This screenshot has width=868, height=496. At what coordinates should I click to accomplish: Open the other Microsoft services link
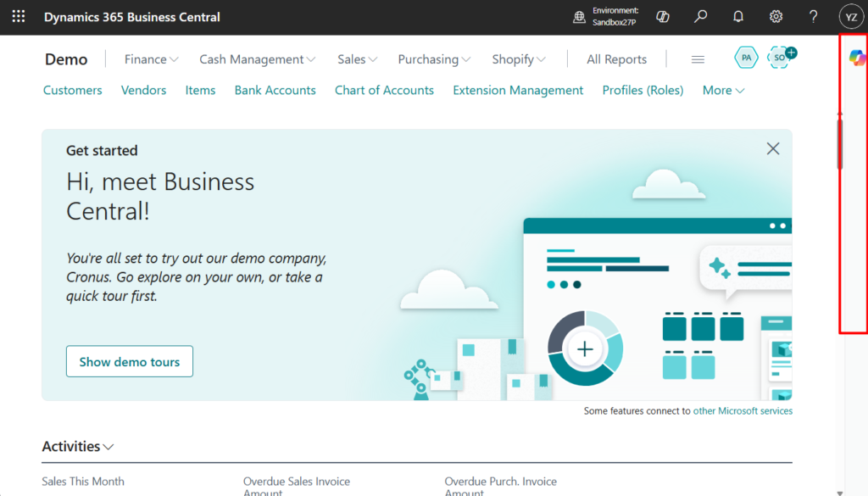pyautogui.click(x=743, y=410)
